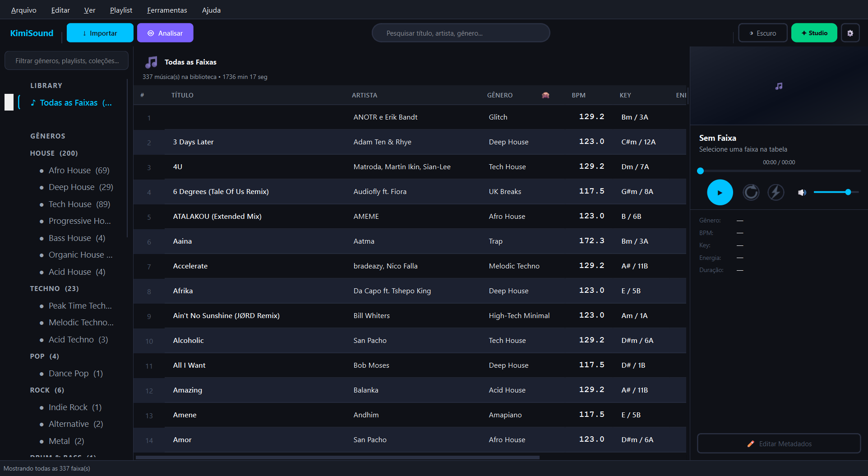Click the circular repeat icon in player
The height and width of the screenshot is (476, 868).
[751, 192]
